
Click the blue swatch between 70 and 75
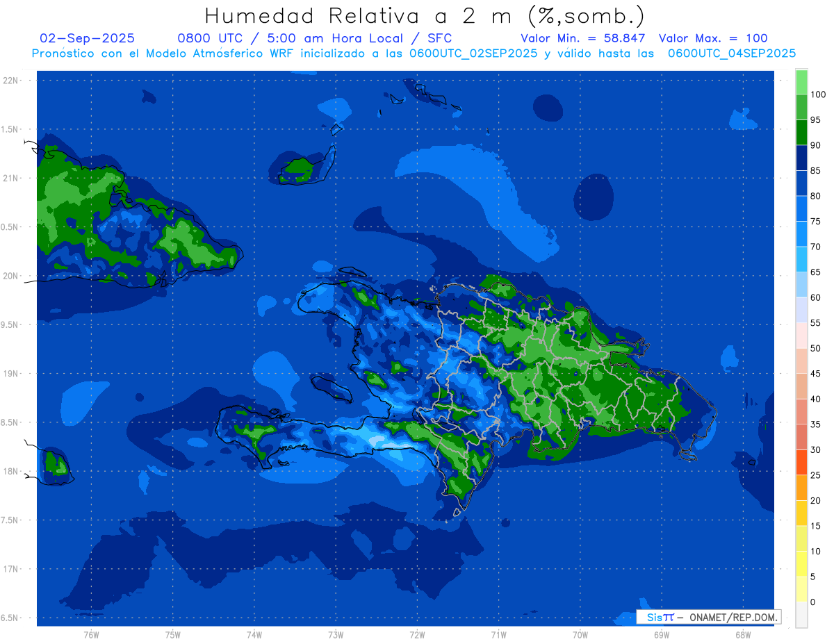click(x=801, y=234)
